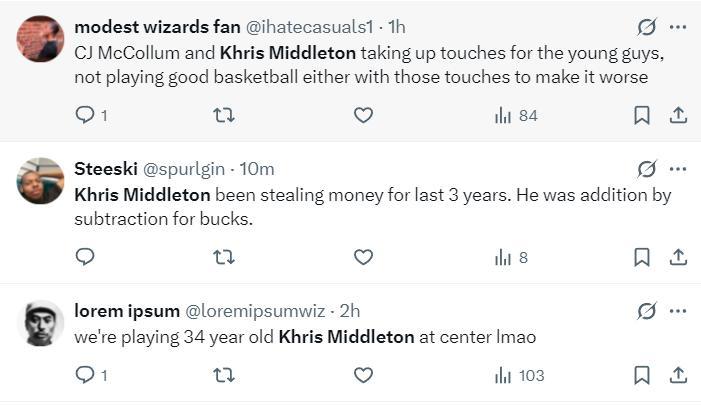Open Grok icon on Steeski tweet
Image resolution: width=701 pixels, height=406 pixels.
click(646, 169)
